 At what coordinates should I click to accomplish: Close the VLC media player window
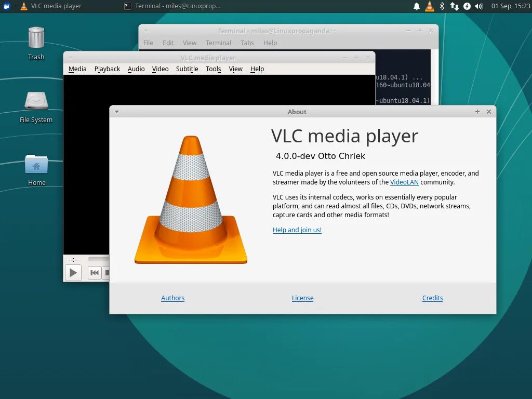click(x=368, y=58)
